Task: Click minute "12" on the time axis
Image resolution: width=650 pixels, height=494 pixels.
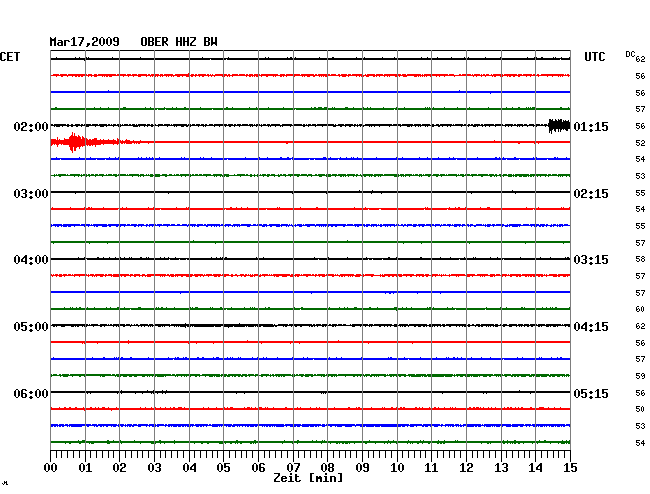Action: (466, 467)
